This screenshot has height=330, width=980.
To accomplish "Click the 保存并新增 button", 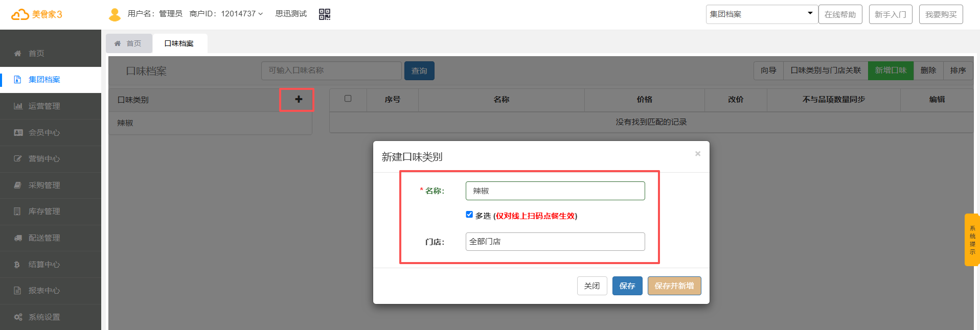I will pyautogui.click(x=674, y=286).
